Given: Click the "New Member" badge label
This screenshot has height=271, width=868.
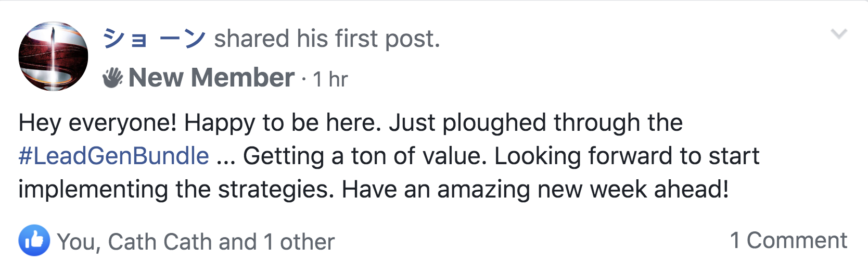Looking at the screenshot, I should (x=211, y=78).
